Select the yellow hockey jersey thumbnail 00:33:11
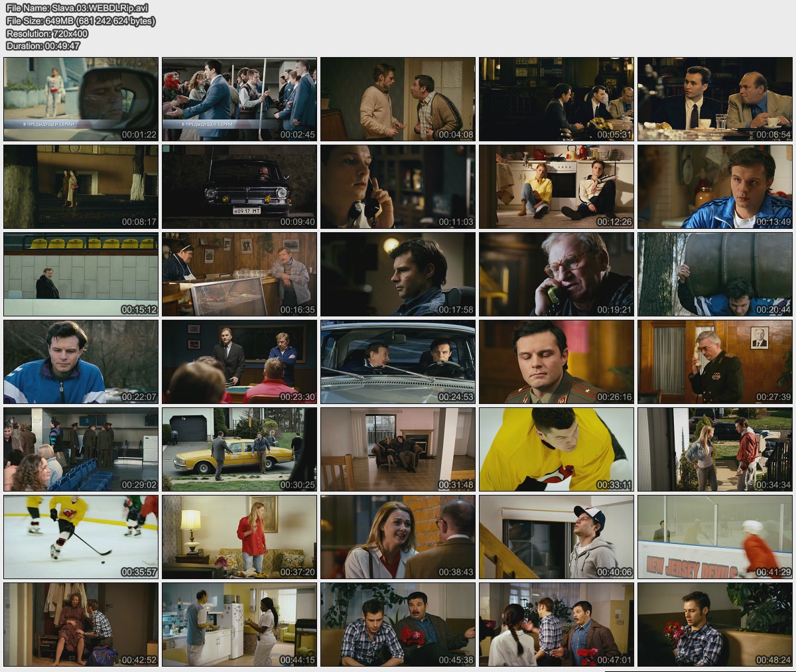This screenshot has height=672, width=796. click(557, 449)
